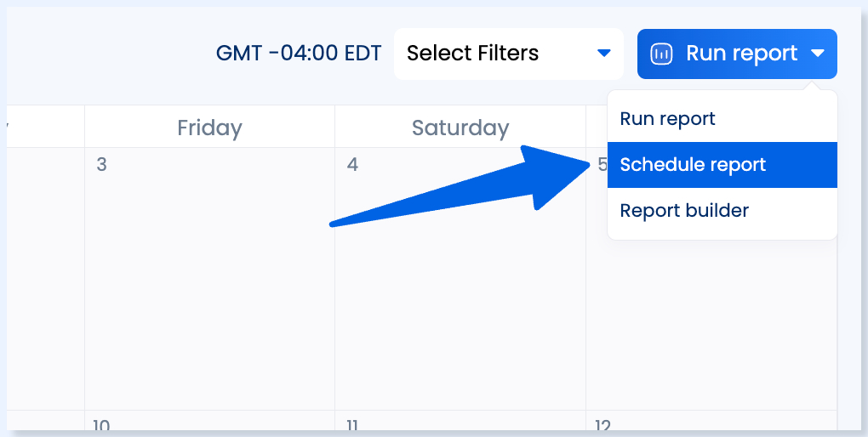Open the Select Filters dropdown arrow

[x=604, y=54]
